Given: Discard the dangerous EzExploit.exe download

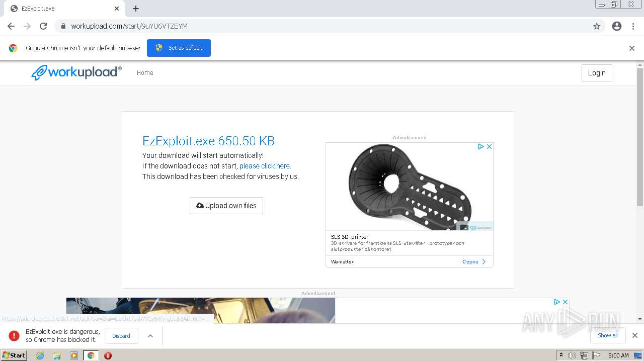Looking at the screenshot, I should point(121,336).
